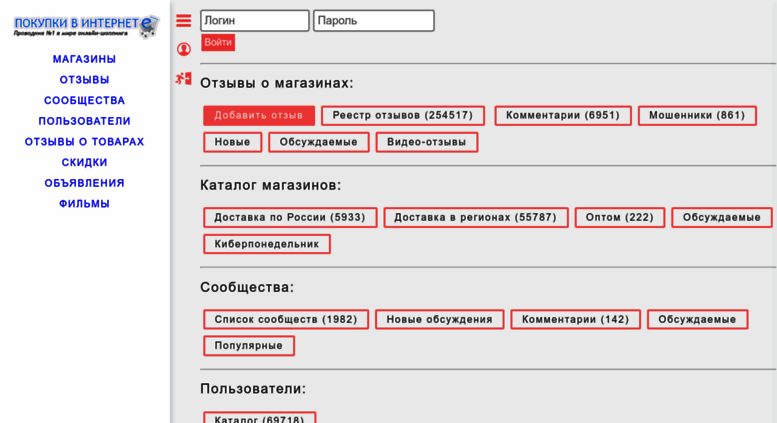The height and width of the screenshot is (423, 777).
Task: Click the Отзывы о магазинах: heading
Action: 277,83
